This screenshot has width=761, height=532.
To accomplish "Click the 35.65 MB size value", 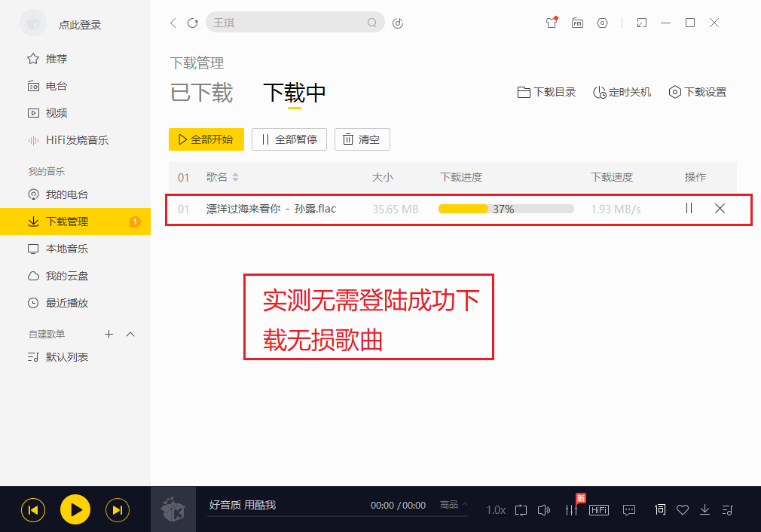I will [x=395, y=209].
